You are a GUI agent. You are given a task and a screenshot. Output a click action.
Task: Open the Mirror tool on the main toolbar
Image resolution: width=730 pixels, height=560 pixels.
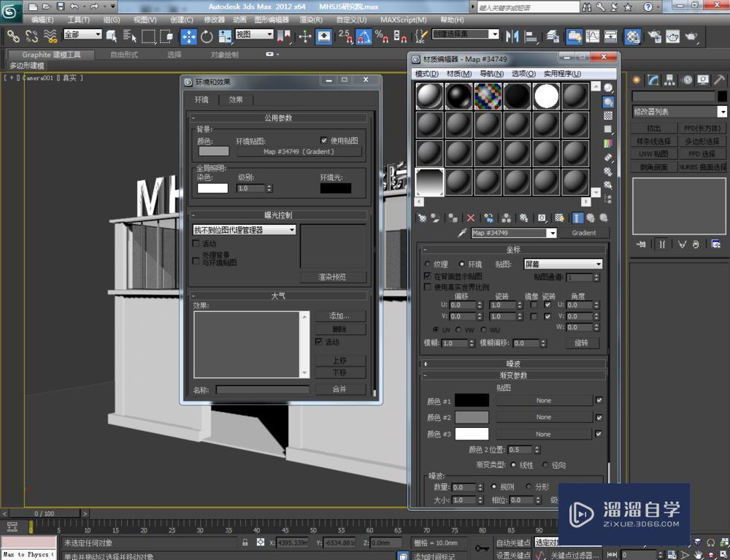click(511, 36)
